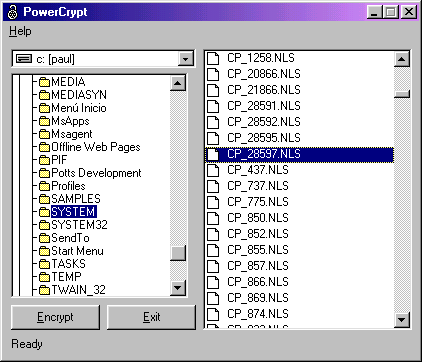
Task: Click the PowerCrypt padlock title bar icon
Action: coord(12,12)
